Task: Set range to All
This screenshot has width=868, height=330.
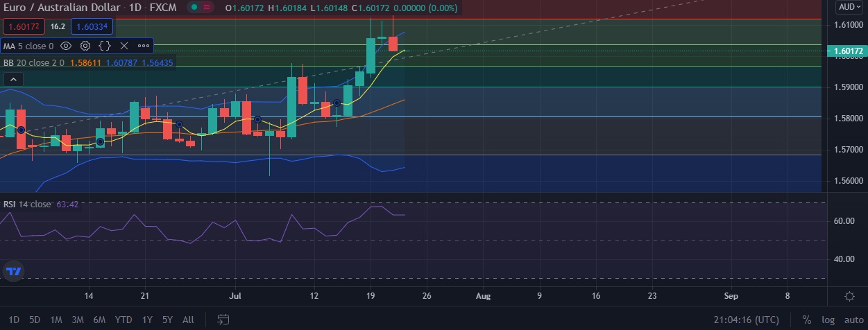Action: [x=188, y=320]
